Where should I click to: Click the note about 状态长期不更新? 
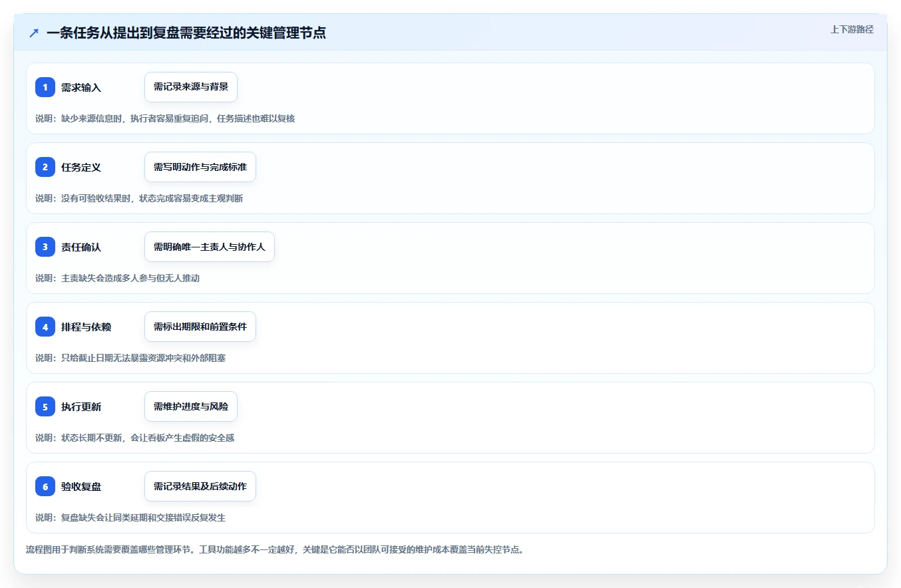[134, 438]
